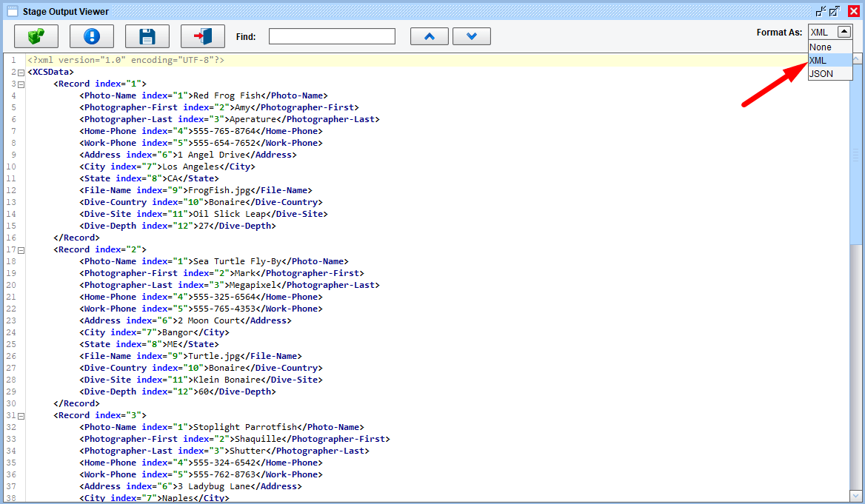This screenshot has width=865, height=504.
Task: Click the window shrink icon in title bar
Action: point(821,11)
